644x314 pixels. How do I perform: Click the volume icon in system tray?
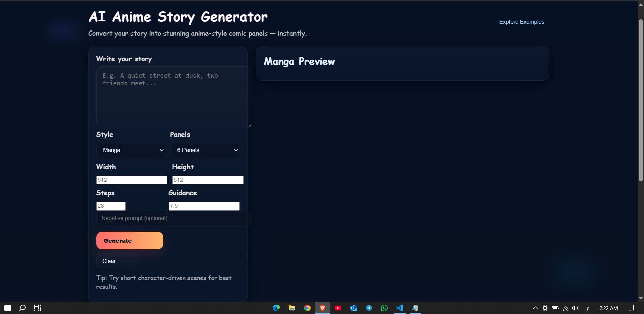click(x=576, y=308)
